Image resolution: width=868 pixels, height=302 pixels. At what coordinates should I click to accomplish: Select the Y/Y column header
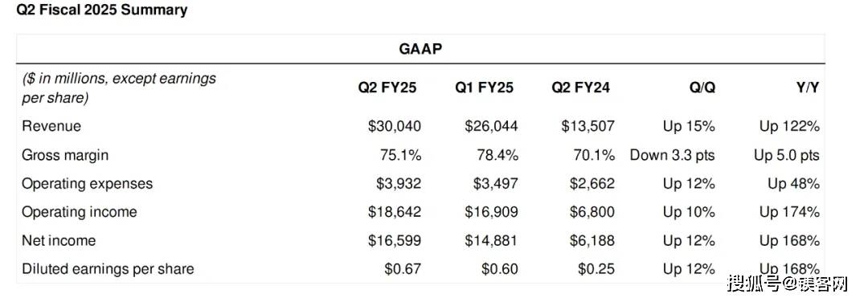[807, 88]
